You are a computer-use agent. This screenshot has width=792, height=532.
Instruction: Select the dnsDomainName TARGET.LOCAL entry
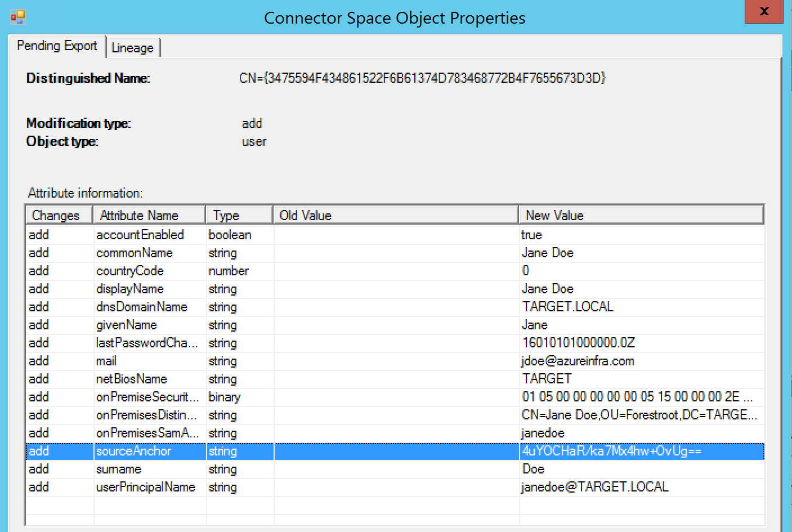click(568, 307)
